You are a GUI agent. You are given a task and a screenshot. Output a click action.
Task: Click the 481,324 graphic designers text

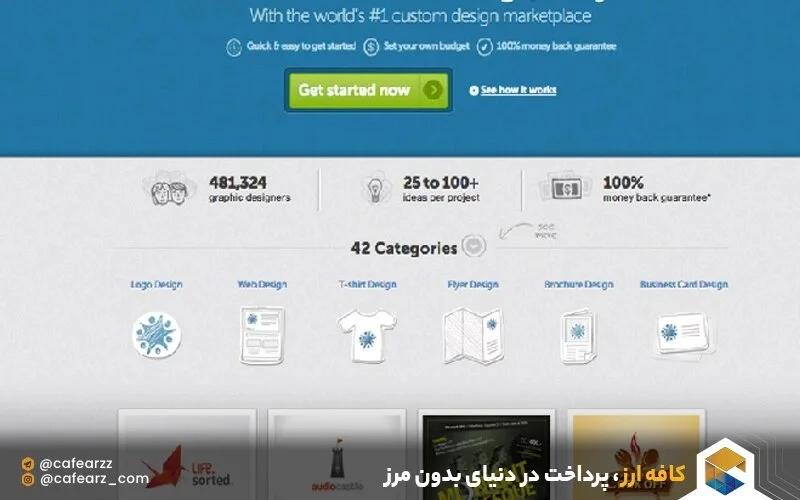tap(249, 189)
